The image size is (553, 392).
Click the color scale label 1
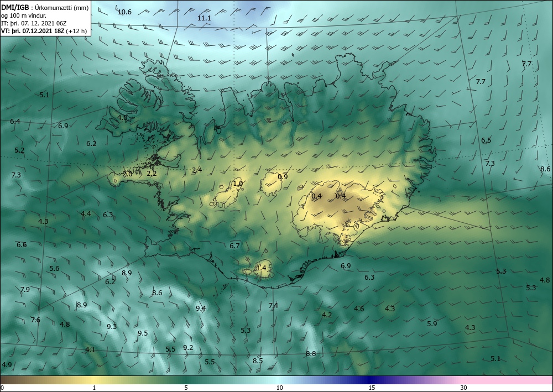[94, 388]
